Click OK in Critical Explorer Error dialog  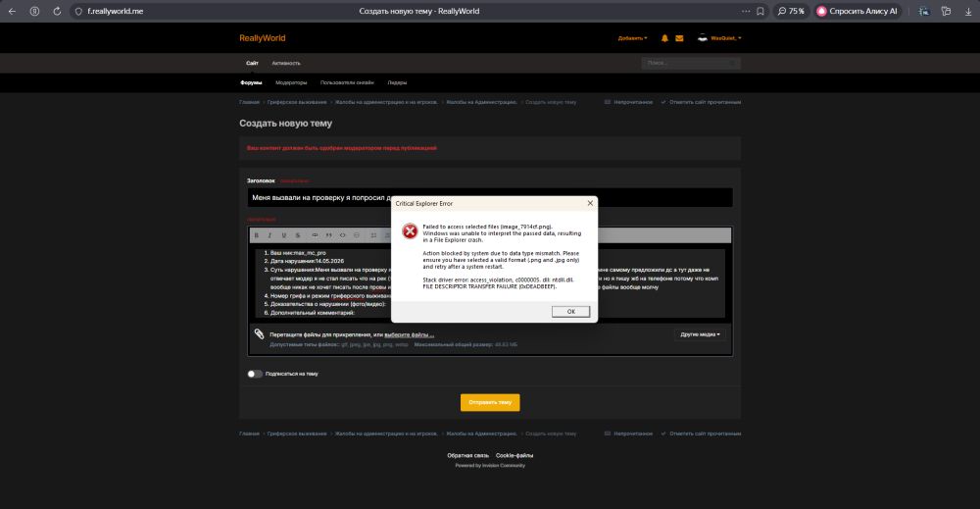pos(570,312)
